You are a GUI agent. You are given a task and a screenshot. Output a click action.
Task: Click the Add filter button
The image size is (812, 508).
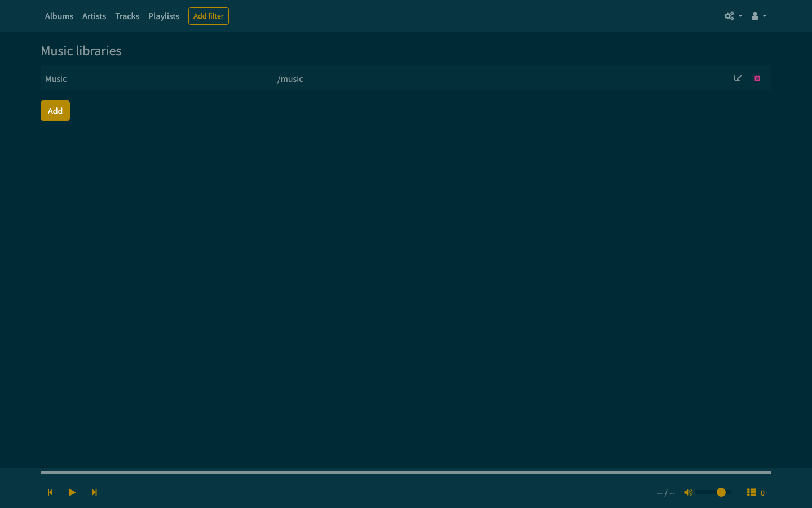click(x=209, y=16)
